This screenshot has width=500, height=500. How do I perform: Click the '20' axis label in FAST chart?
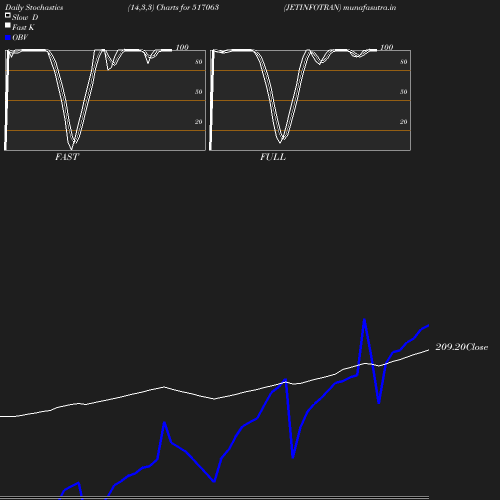[199, 122]
